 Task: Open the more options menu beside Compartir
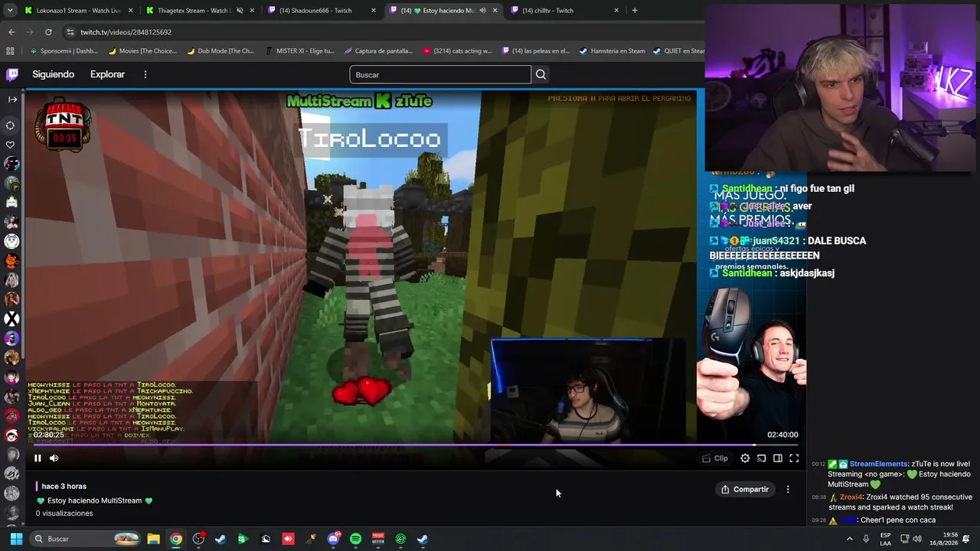click(788, 490)
